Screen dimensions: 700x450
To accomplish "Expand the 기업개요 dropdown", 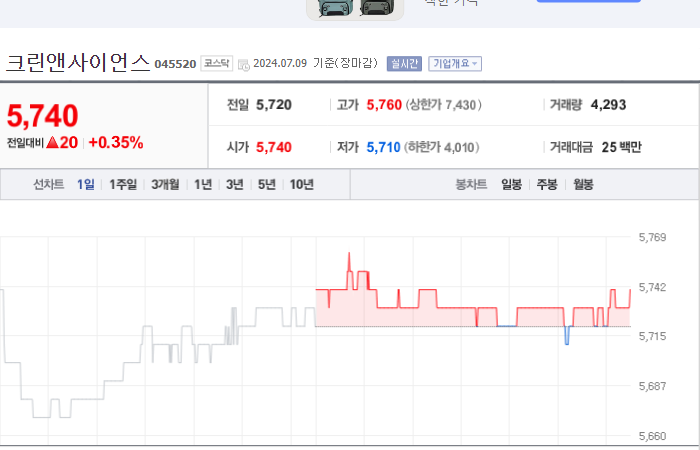I will pos(455,64).
